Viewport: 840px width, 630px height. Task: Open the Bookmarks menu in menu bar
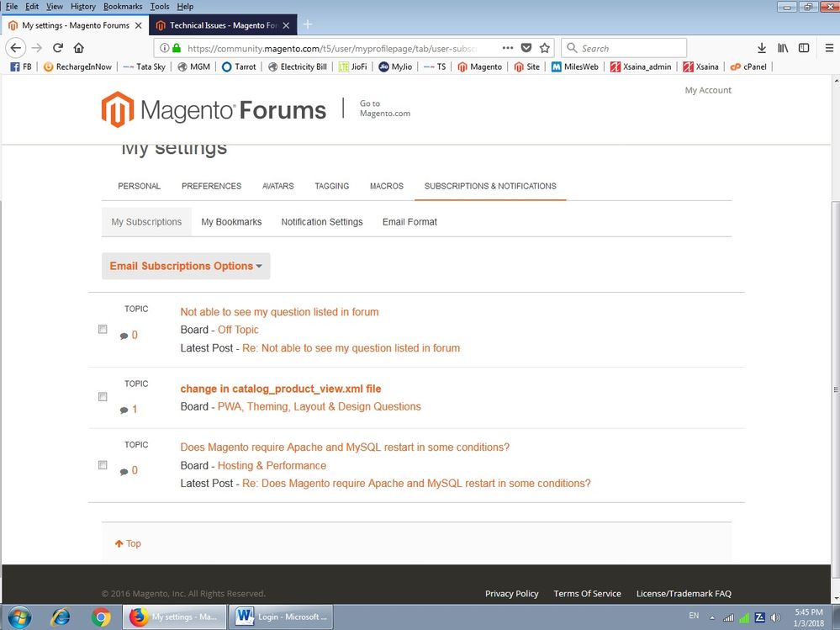[x=122, y=6]
